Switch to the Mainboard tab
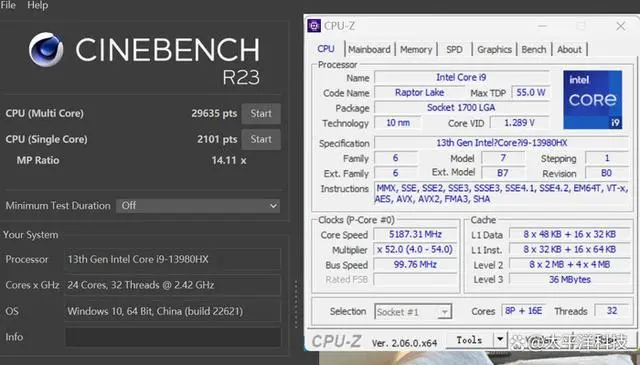The image size is (640, 365). tap(369, 49)
